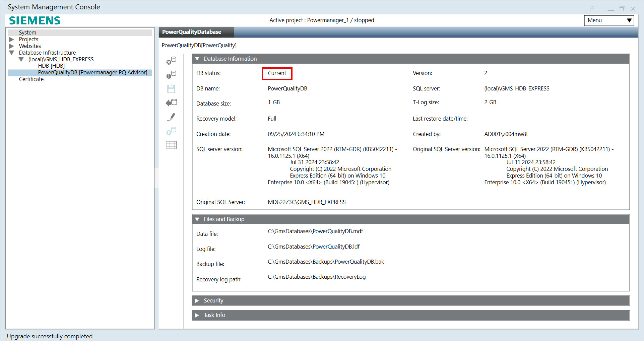Screen dimensions: 644x341
Task: Click the pencil edit icon
Action: point(171,117)
